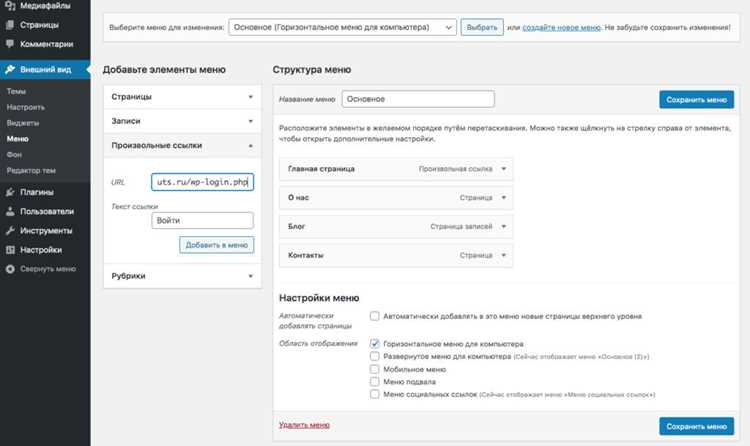Screen dimensions: 750x446
Task: Expand Главная страница menu item settings
Action: [x=504, y=169]
